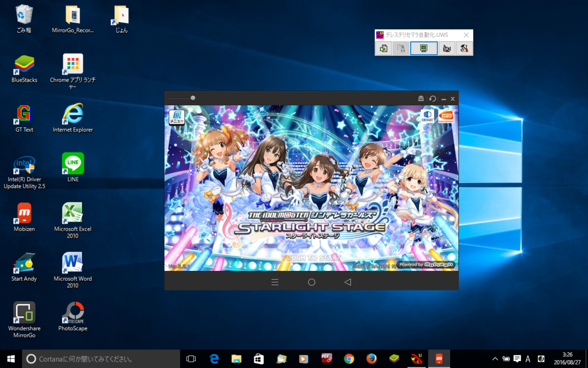Launch Internet Explorer from the desktop
The height and width of the screenshot is (368, 588).
click(73, 118)
